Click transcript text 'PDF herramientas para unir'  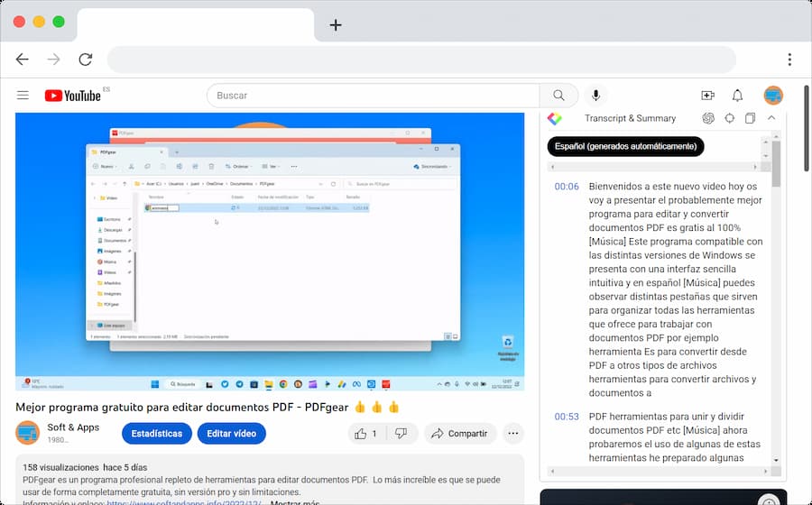[674, 437]
